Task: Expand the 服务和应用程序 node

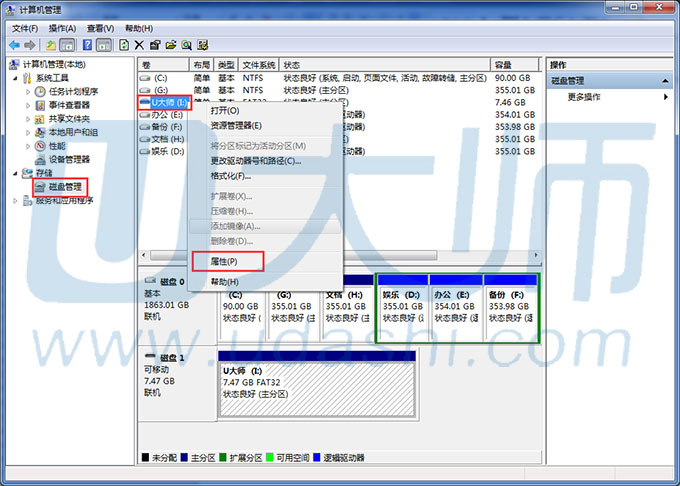Action: 16,201
